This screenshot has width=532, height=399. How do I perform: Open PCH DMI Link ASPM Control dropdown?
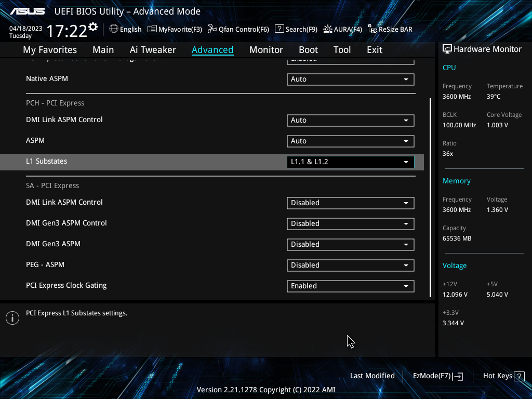tap(351, 121)
